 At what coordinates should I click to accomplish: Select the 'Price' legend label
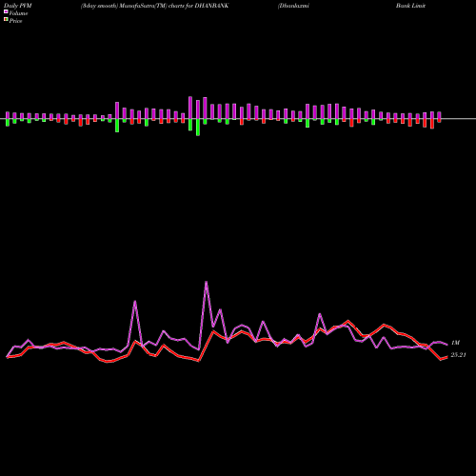tap(15, 21)
